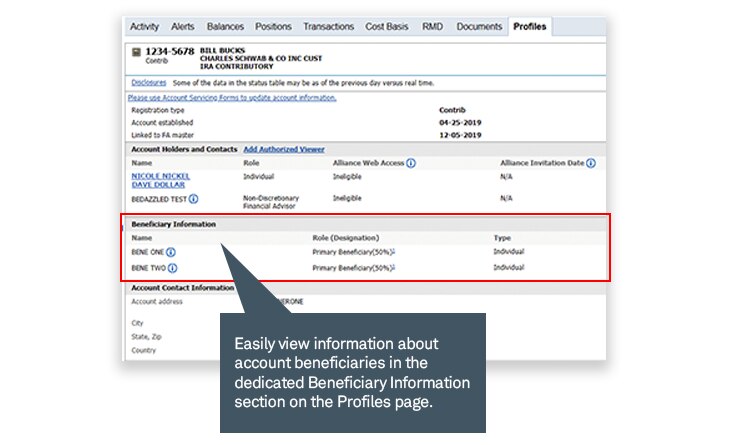The image size is (730, 445).
Task: Select the IRA CONTRIBUTORY account type text
Action: pyautogui.click(x=237, y=67)
